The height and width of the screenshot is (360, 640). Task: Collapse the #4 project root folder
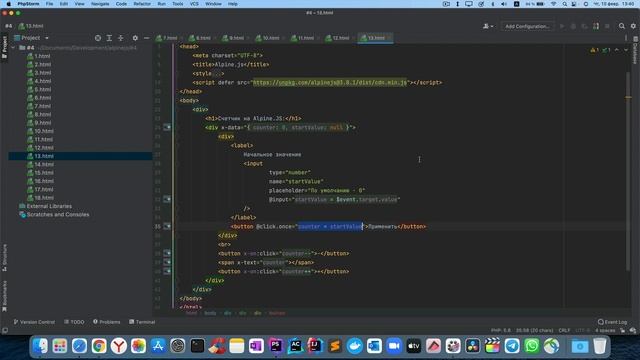(13, 48)
